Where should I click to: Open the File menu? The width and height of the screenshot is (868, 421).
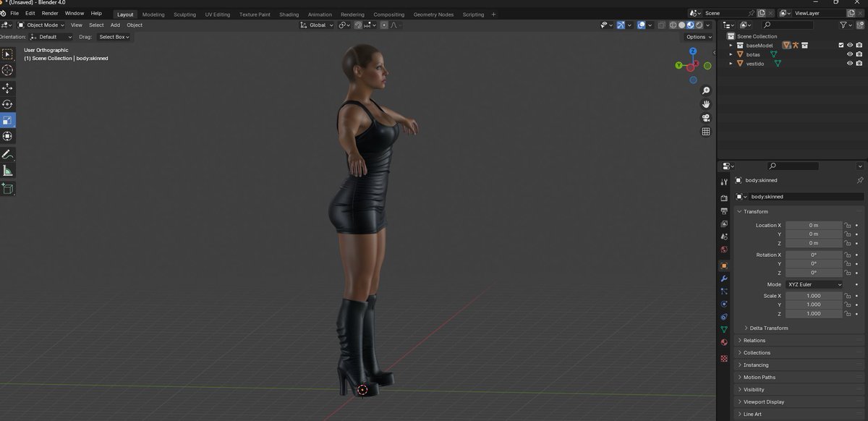14,13
